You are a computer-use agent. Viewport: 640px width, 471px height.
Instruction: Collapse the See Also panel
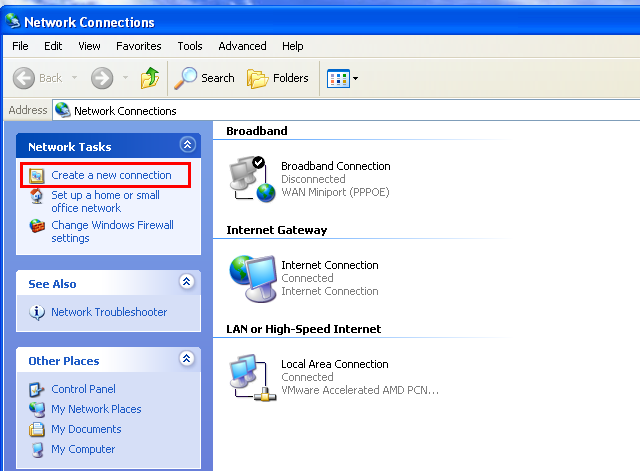187,282
